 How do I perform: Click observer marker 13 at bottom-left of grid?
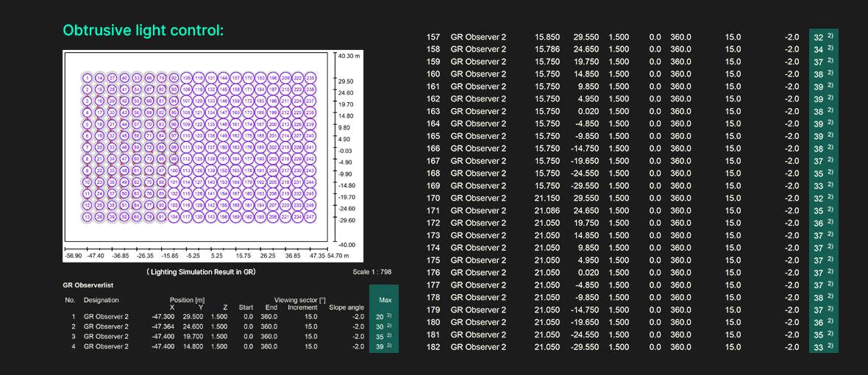88,218
